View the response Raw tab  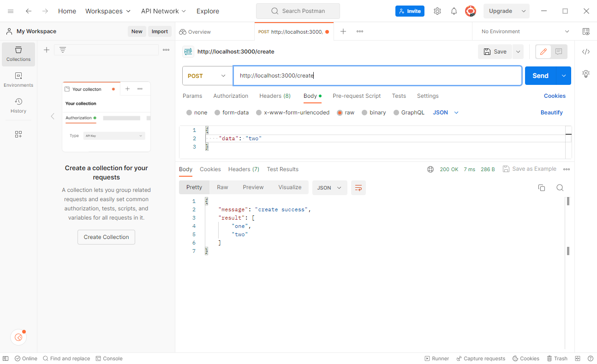(x=222, y=187)
